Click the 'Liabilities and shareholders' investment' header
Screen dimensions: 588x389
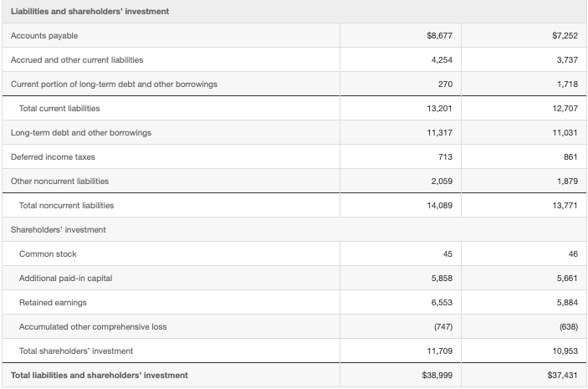[89, 11]
